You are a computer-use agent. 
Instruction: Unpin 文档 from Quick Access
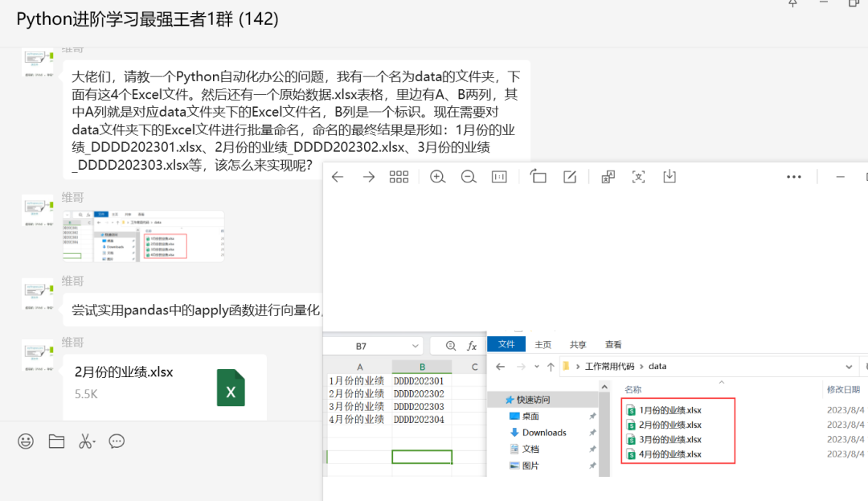(592, 448)
